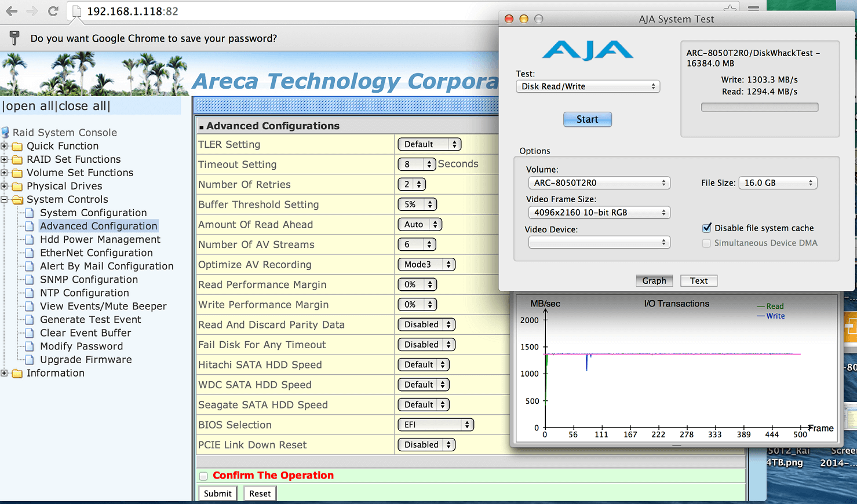Open the PCIE Link Down Reset dropdown

(x=426, y=445)
